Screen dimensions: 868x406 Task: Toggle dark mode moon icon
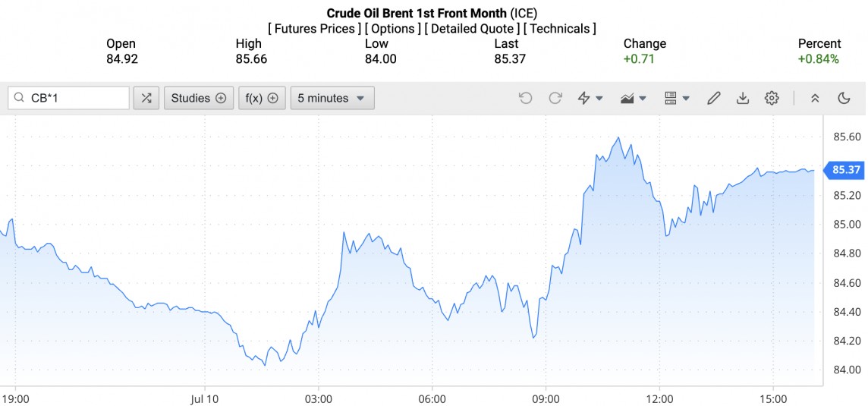tap(844, 98)
